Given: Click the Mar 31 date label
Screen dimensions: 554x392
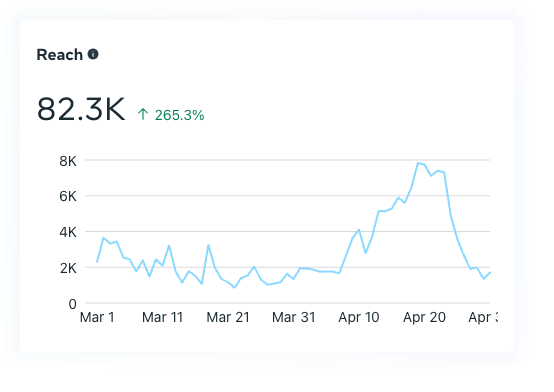Looking at the screenshot, I should tap(293, 317).
